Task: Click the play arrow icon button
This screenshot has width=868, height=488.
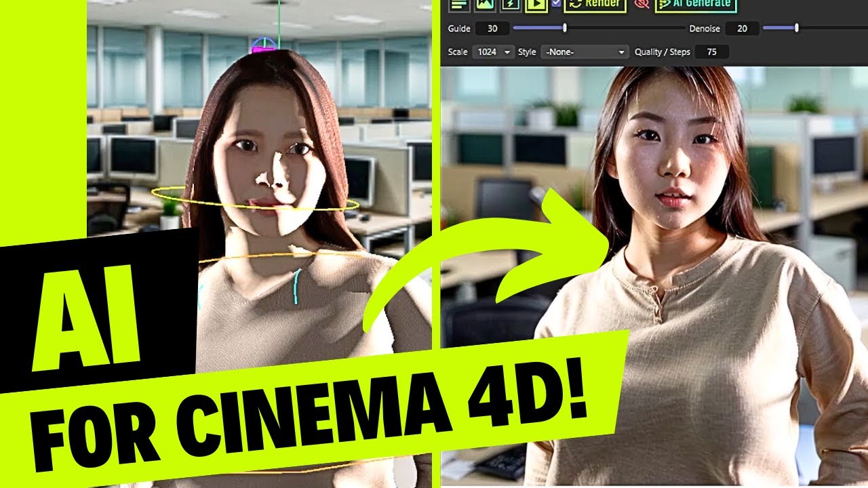Action: coord(536,4)
